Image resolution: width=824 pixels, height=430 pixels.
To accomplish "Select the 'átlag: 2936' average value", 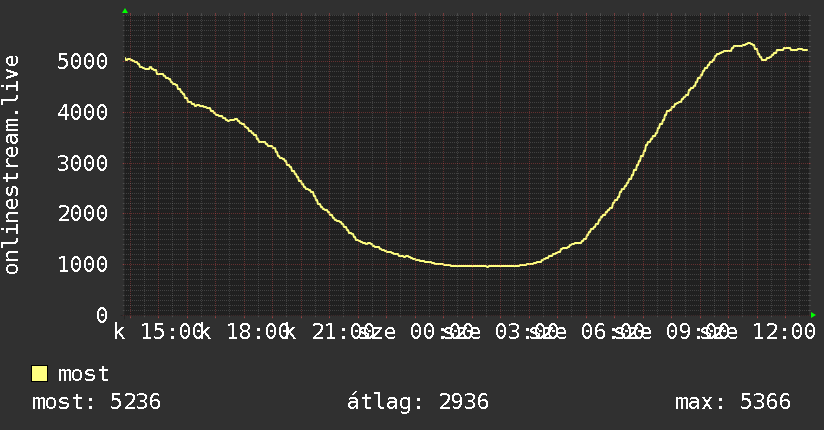I will 418,402.
